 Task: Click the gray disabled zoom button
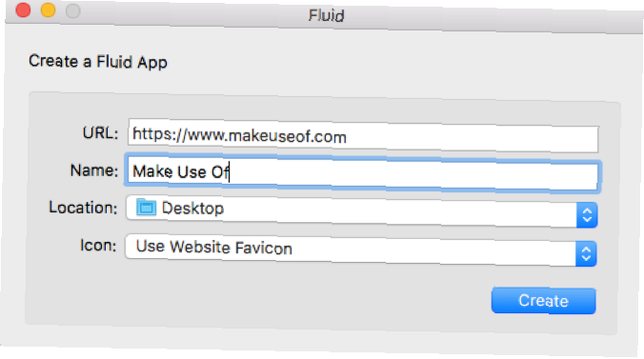(x=73, y=11)
